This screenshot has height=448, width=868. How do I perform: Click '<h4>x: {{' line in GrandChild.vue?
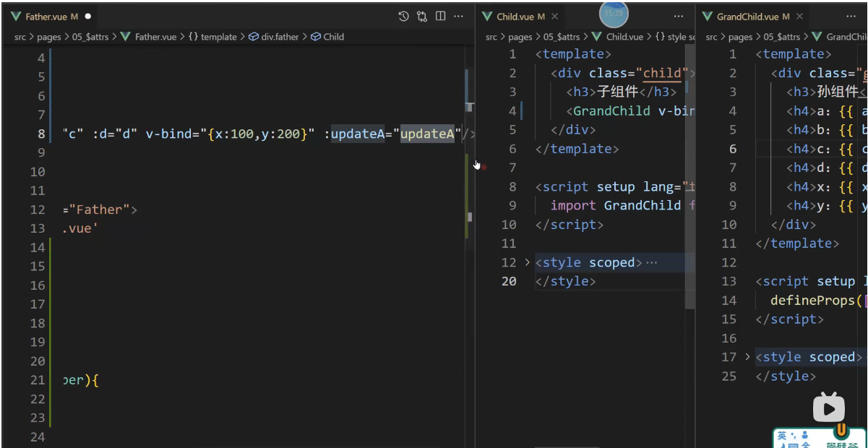click(x=827, y=186)
